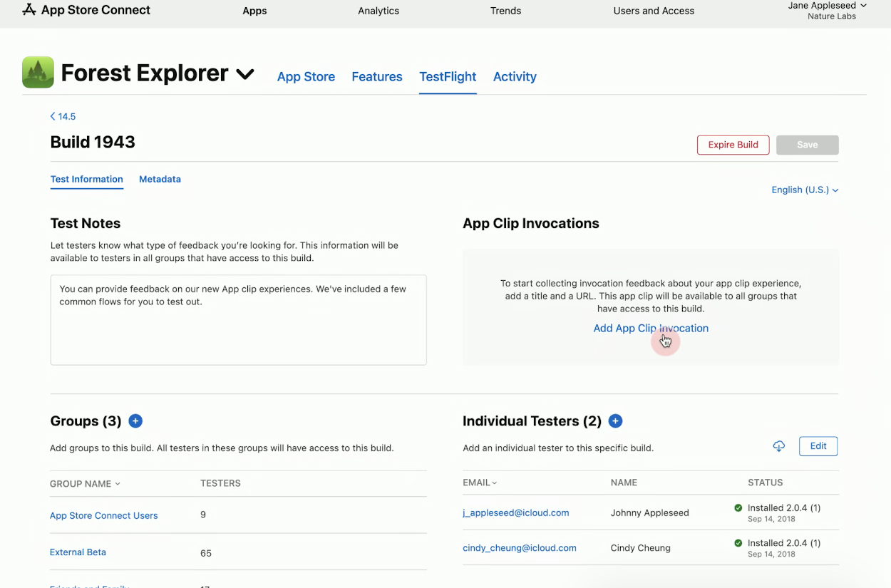Switch to the App Store tab

[x=306, y=76]
